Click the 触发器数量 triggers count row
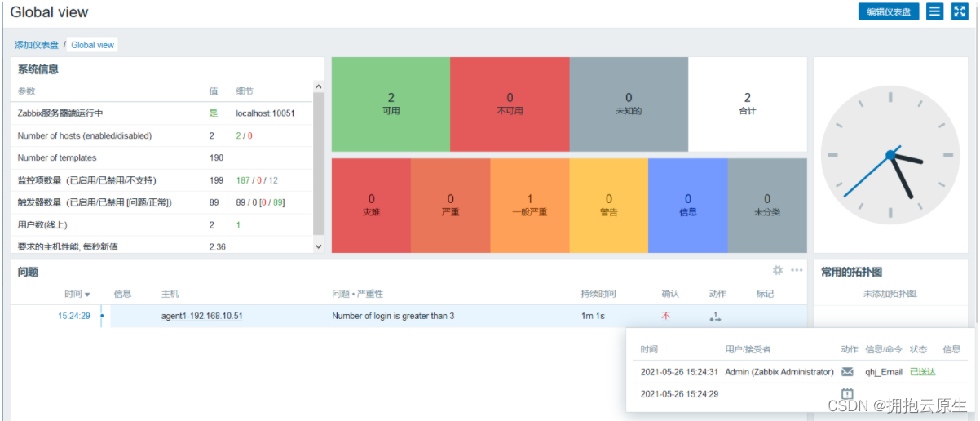 click(x=161, y=202)
